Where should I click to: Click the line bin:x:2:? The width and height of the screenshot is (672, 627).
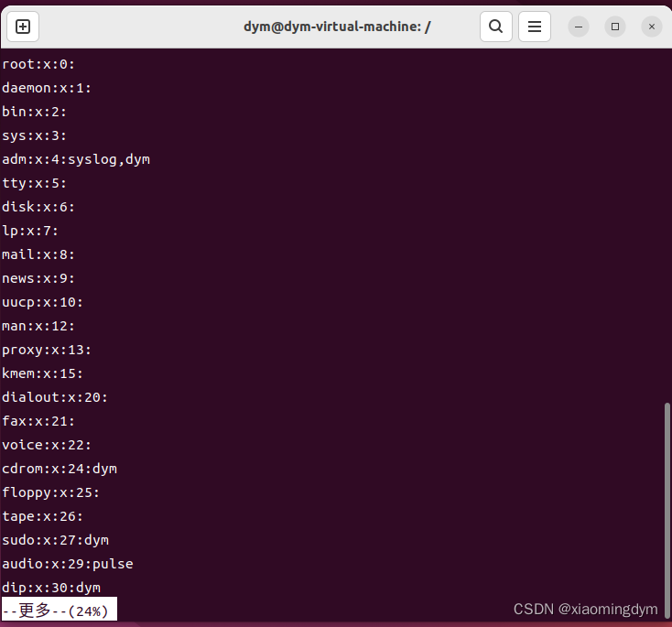point(34,112)
